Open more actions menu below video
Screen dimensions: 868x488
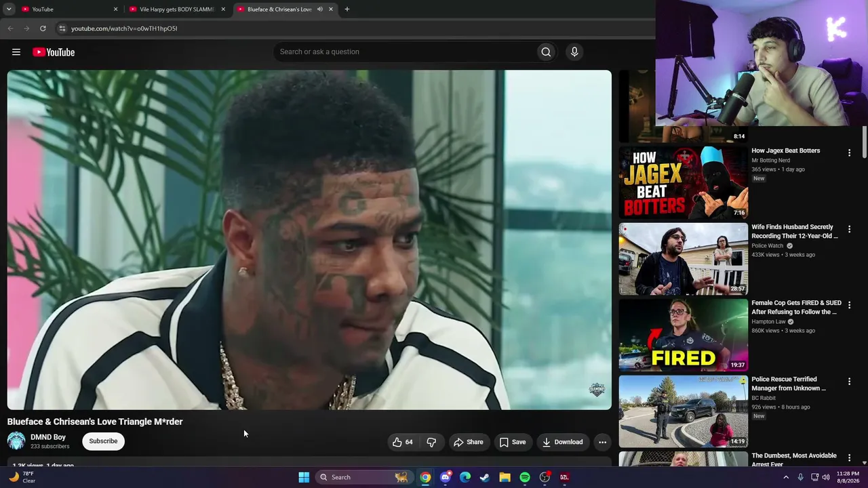(602, 442)
